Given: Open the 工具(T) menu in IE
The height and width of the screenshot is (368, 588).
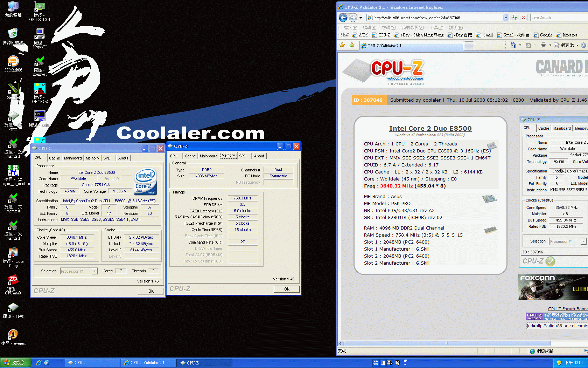Looking at the screenshot, I should [x=436, y=28].
